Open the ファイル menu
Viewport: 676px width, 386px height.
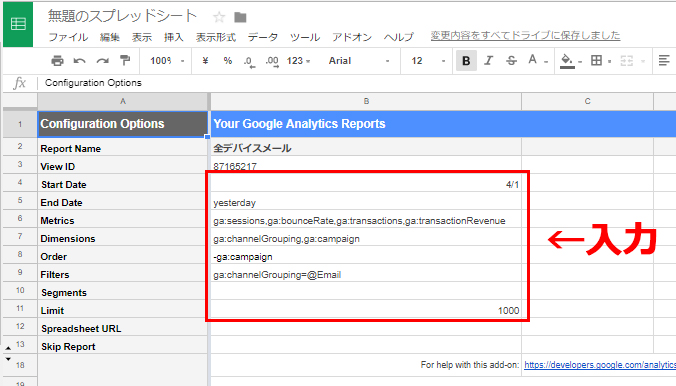pos(68,38)
